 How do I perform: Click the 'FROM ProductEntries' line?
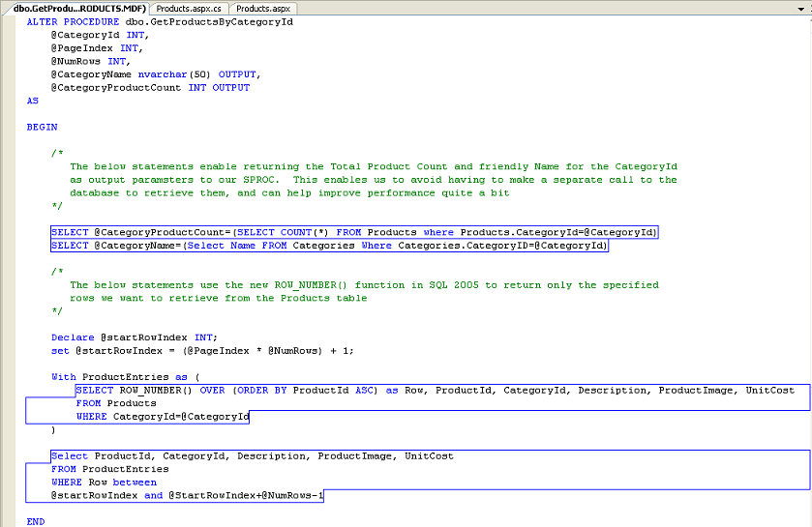tap(109, 469)
